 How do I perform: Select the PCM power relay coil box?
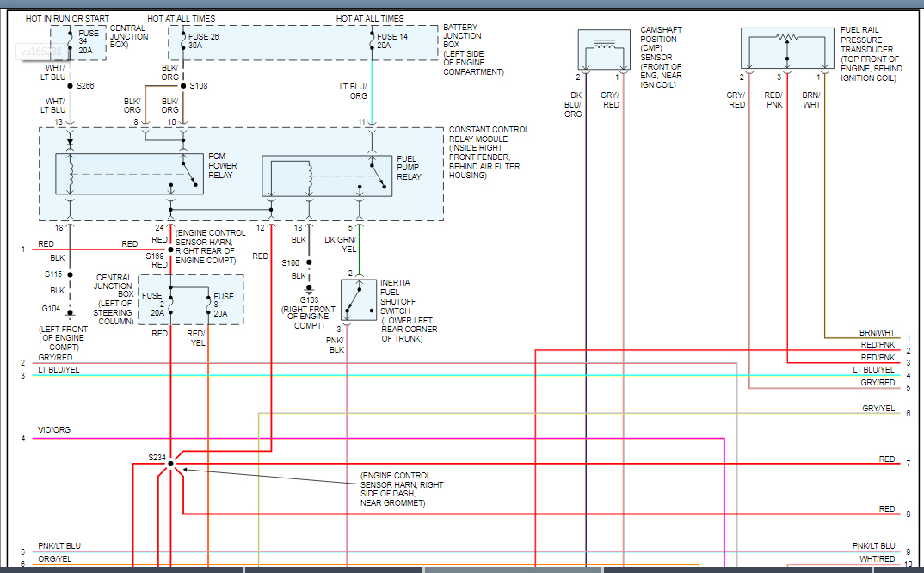[x=129, y=175]
